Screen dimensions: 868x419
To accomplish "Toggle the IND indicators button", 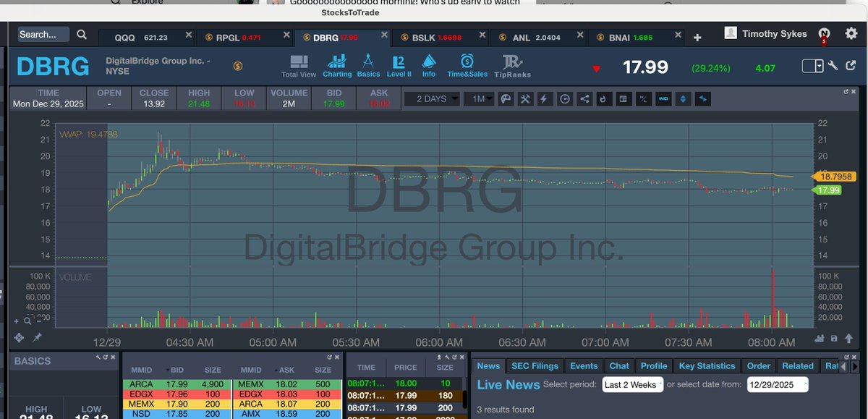I will click(663, 99).
